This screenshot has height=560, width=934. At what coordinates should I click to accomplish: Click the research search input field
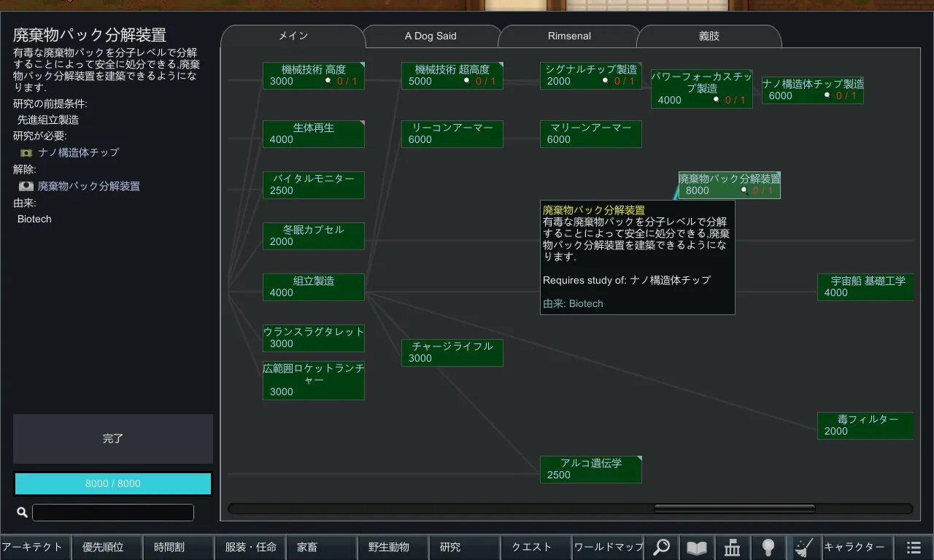click(x=113, y=513)
